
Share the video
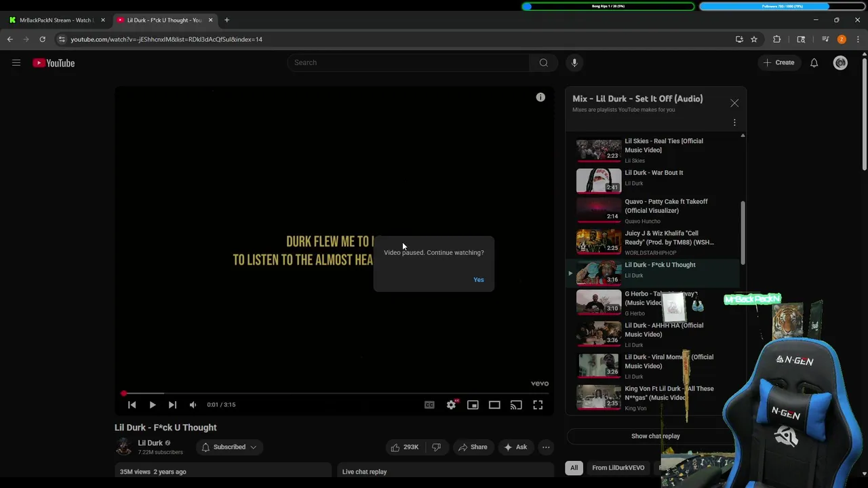click(x=473, y=447)
